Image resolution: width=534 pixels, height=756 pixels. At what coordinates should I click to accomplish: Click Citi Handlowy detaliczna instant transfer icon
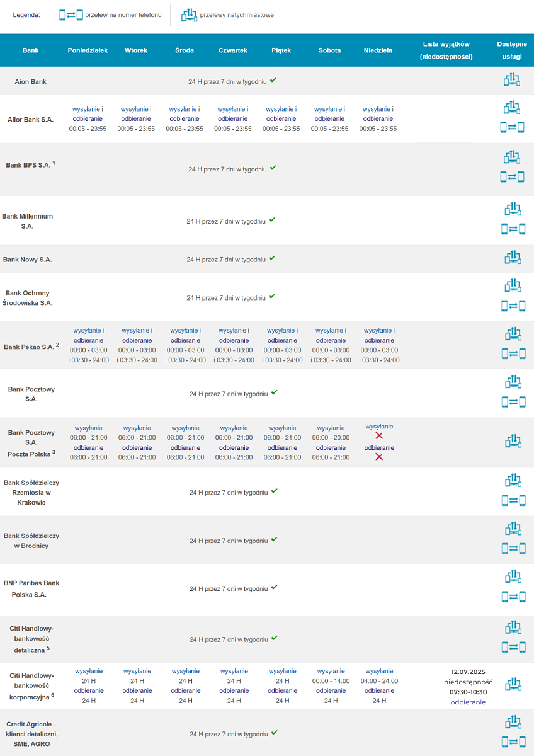513,627
